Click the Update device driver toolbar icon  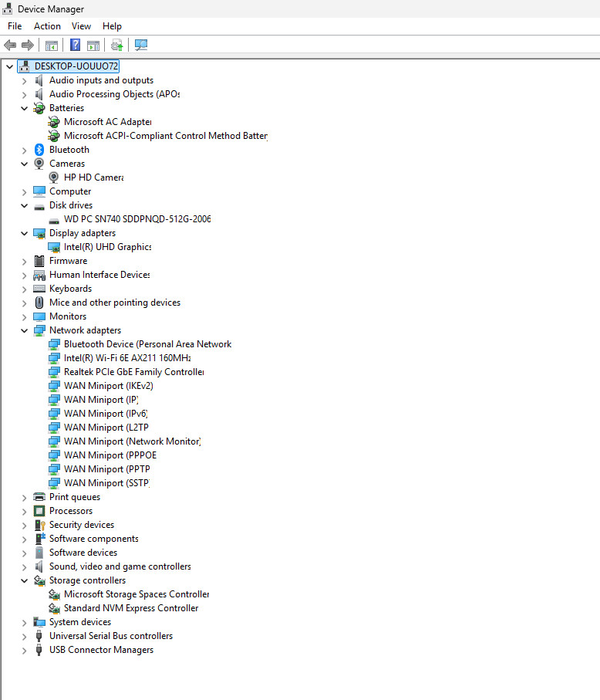[117, 45]
